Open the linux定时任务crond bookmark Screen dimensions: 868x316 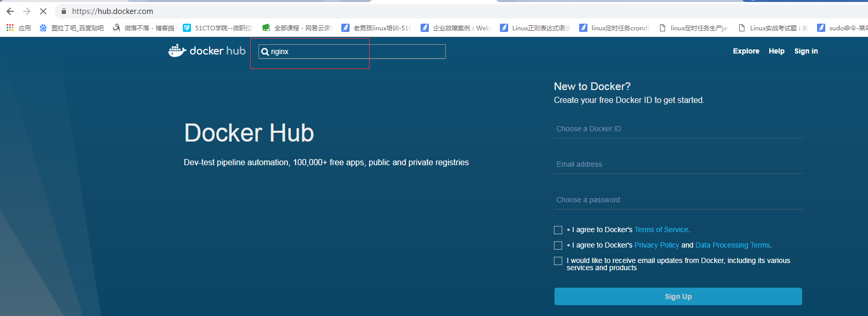point(615,28)
